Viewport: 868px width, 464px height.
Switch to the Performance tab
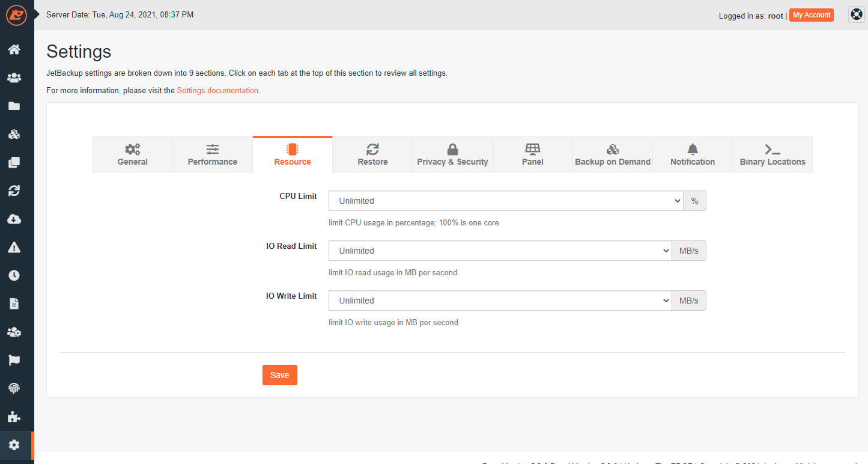point(212,154)
